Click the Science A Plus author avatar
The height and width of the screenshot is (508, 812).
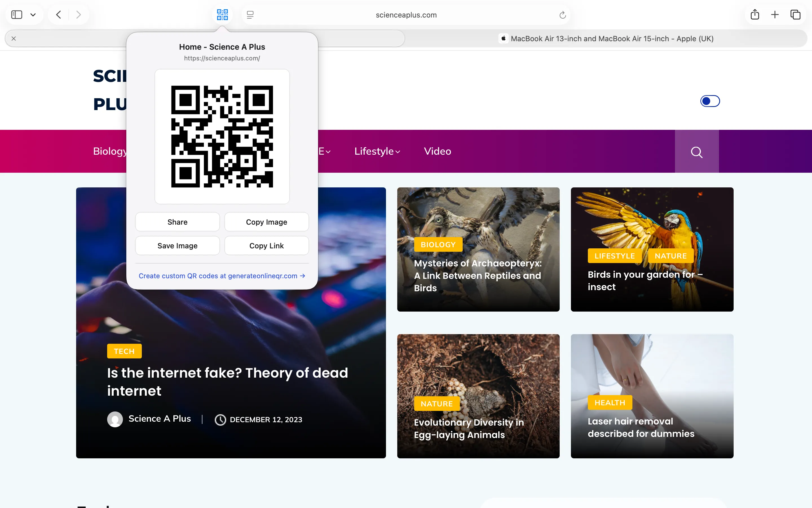coord(115,419)
